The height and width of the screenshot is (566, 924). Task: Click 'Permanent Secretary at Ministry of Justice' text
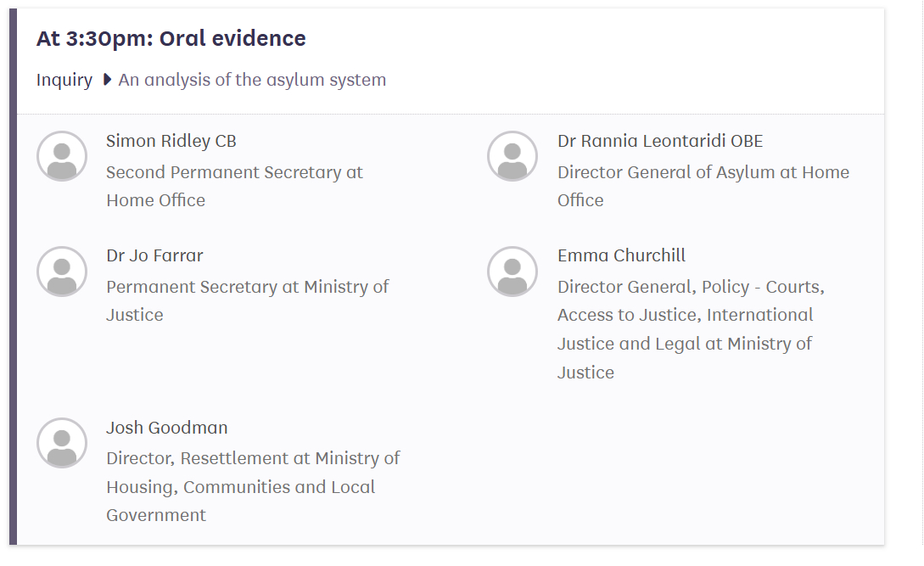pyautogui.click(x=247, y=300)
